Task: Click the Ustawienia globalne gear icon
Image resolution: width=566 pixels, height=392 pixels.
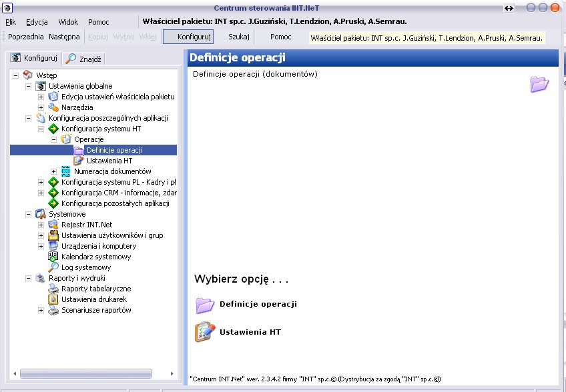Action: (x=41, y=86)
